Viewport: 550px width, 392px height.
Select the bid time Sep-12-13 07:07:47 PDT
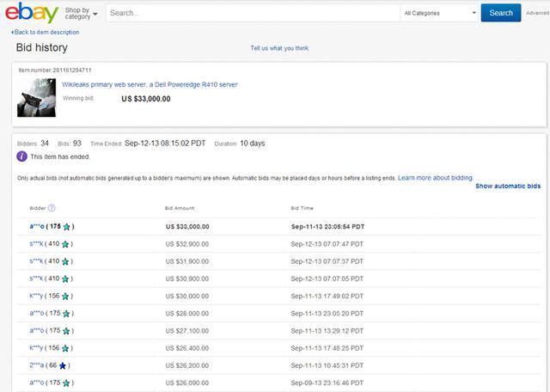pyautogui.click(x=327, y=244)
